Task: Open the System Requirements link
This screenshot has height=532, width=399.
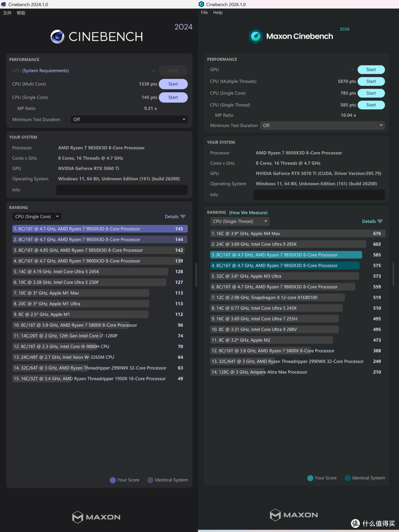Action: click(x=45, y=71)
